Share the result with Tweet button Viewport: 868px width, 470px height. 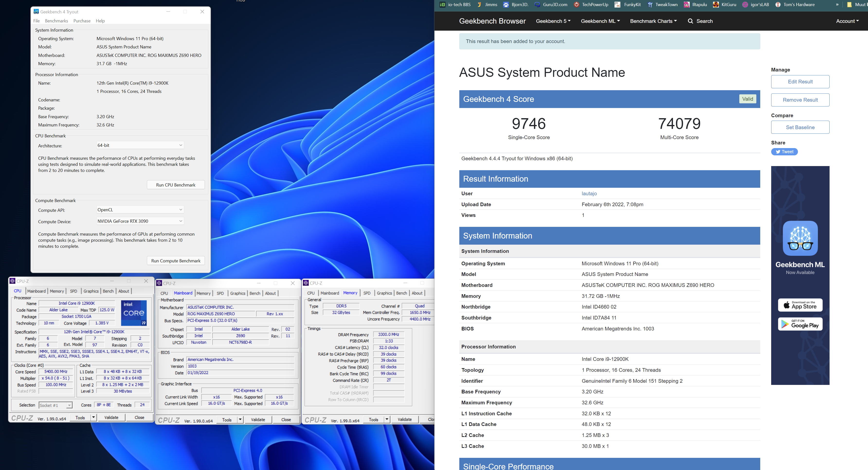(x=784, y=151)
